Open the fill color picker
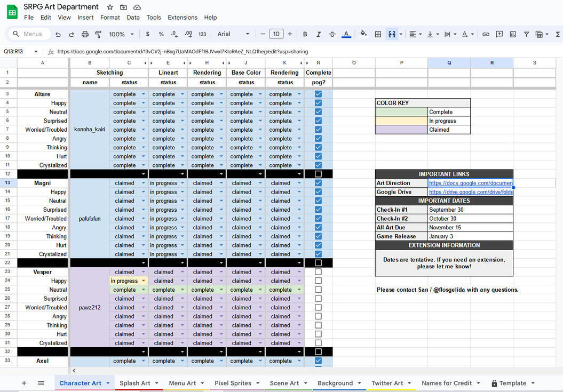This screenshot has height=392, width=563. click(x=363, y=34)
